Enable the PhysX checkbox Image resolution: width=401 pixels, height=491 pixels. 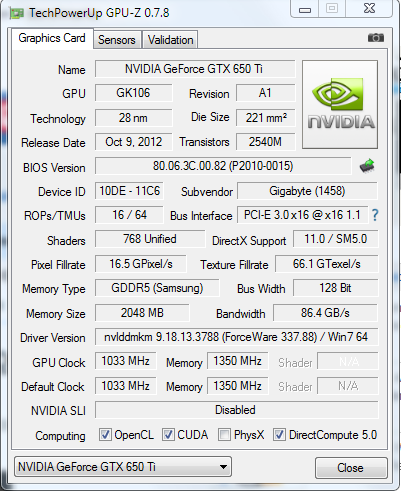224,435
